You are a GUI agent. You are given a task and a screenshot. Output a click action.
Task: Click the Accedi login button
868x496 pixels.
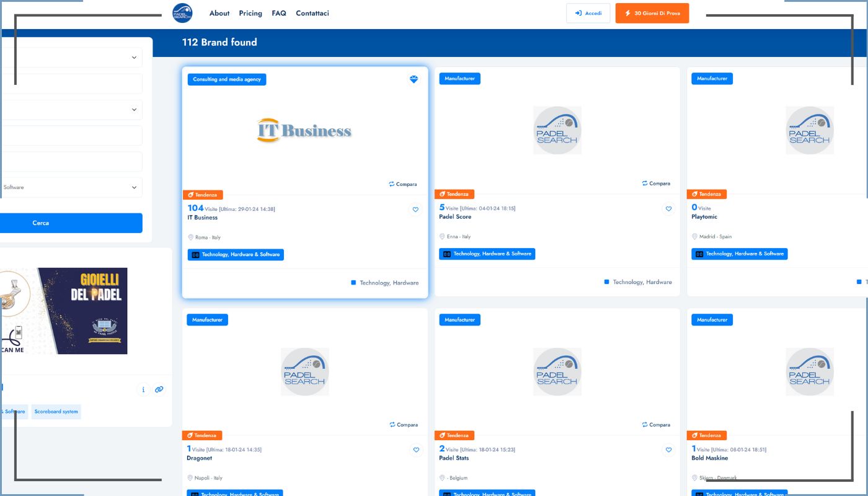(588, 13)
